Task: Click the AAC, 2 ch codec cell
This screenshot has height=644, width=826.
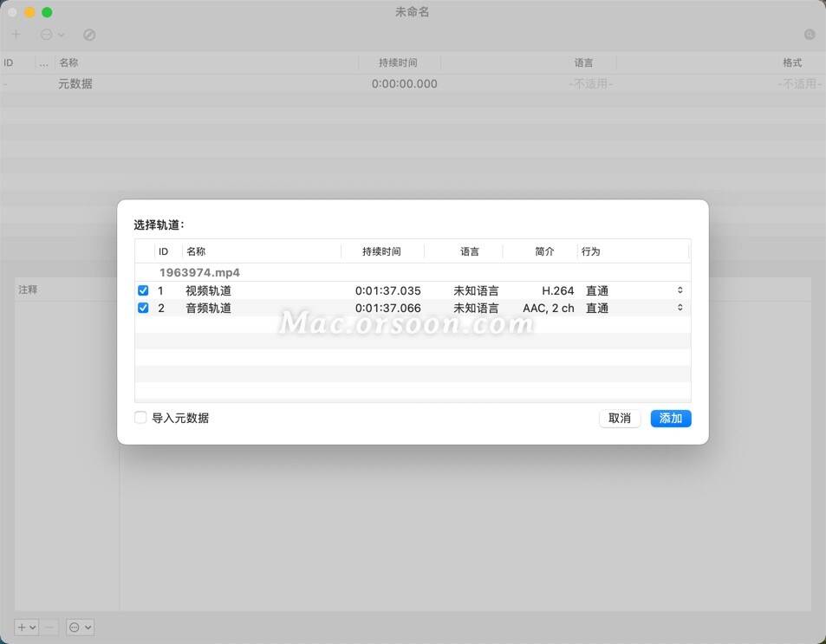Action: tap(549, 308)
